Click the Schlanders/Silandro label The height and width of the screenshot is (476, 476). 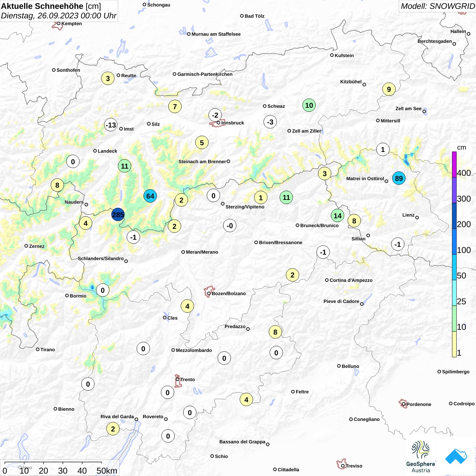point(101,258)
